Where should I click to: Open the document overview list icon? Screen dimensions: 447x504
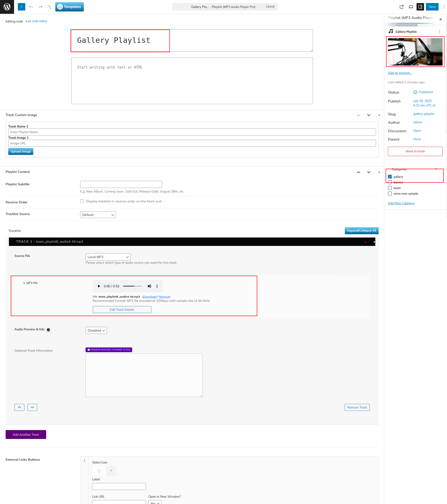pos(50,7)
